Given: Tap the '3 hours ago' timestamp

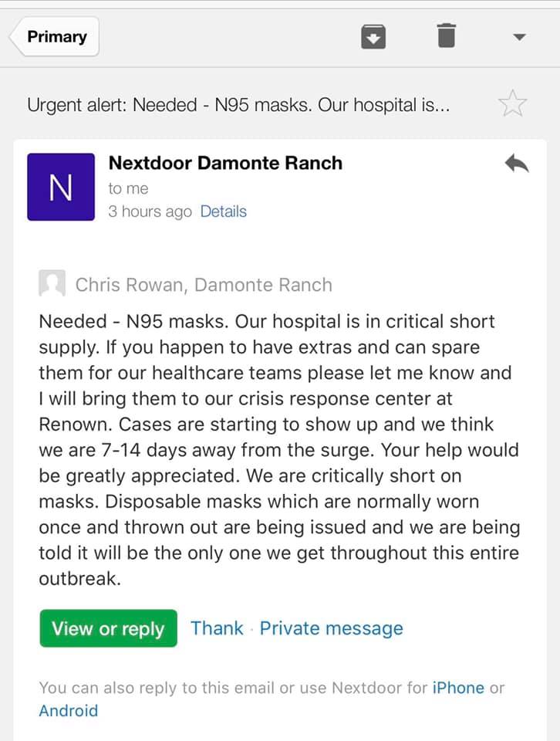Looking at the screenshot, I should [x=150, y=211].
